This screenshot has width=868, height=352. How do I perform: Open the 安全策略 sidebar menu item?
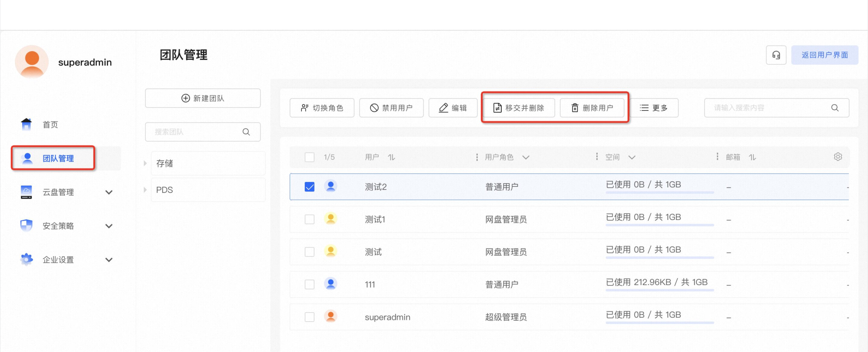(x=58, y=226)
